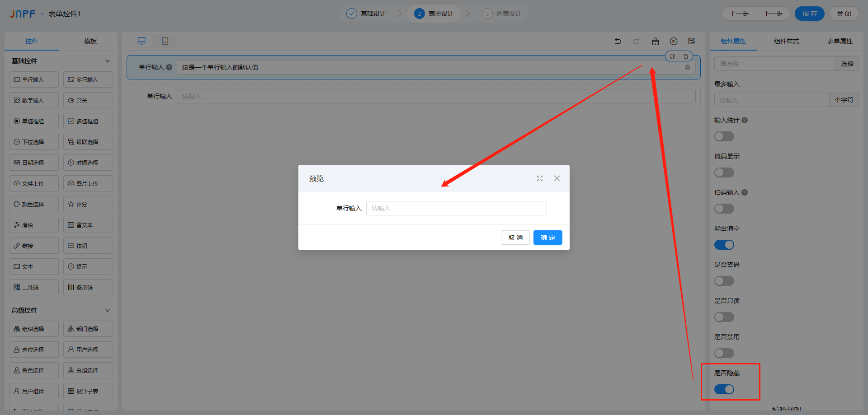Cancel the preview with 取消
This screenshot has height=415, width=868.
click(x=515, y=238)
